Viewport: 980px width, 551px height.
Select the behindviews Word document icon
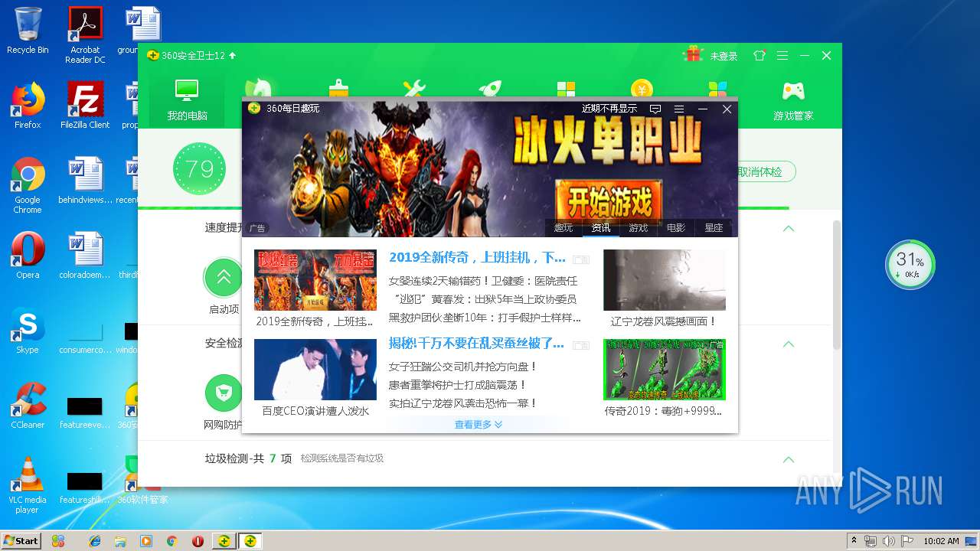coord(85,181)
